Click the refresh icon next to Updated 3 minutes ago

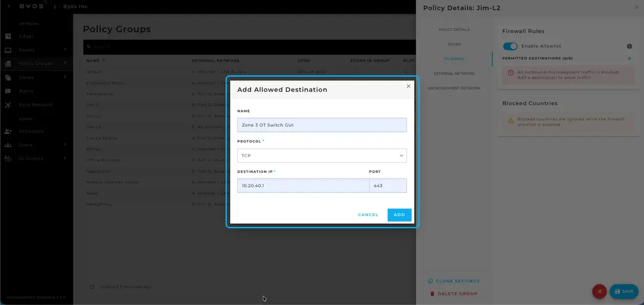pyautogui.click(x=92, y=287)
